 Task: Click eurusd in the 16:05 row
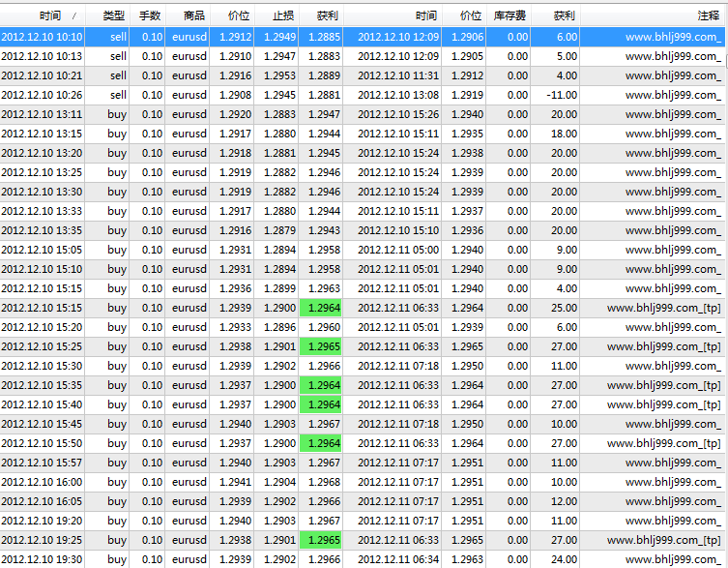(x=189, y=501)
